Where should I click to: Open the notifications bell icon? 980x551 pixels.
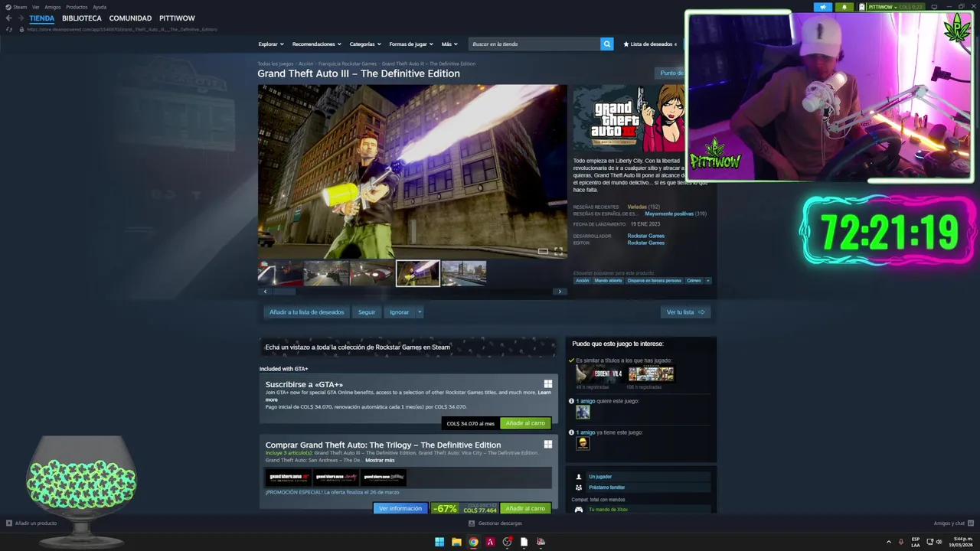(x=844, y=7)
